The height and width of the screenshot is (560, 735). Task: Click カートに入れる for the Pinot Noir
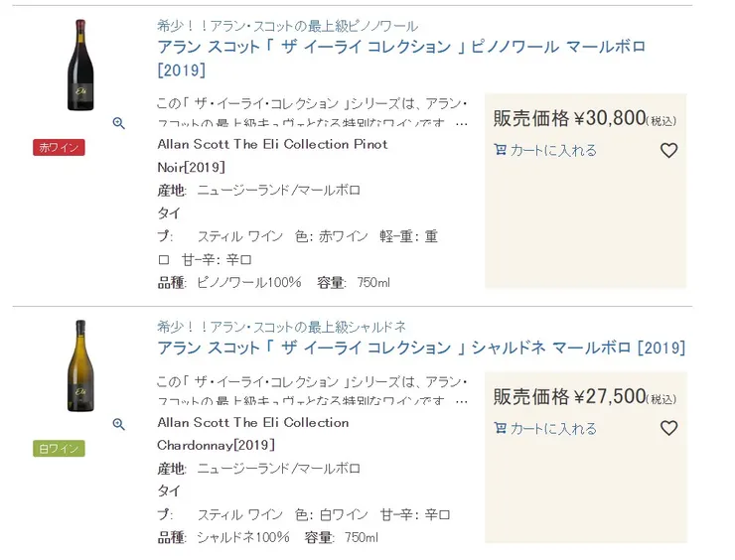click(x=553, y=151)
